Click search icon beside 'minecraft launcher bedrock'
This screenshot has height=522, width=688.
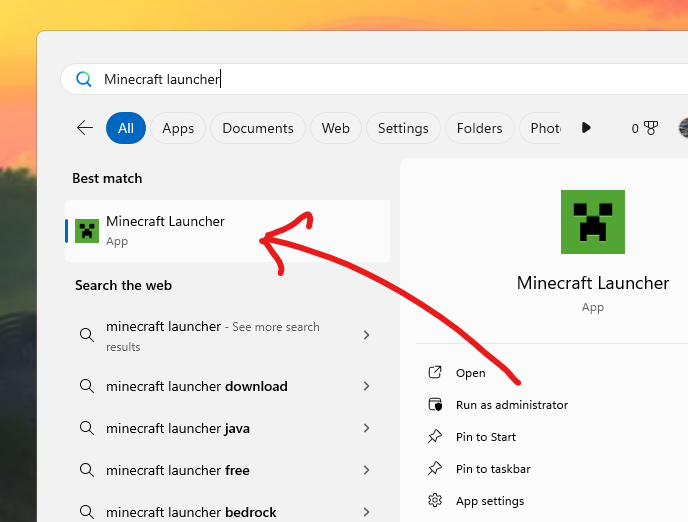(86, 512)
